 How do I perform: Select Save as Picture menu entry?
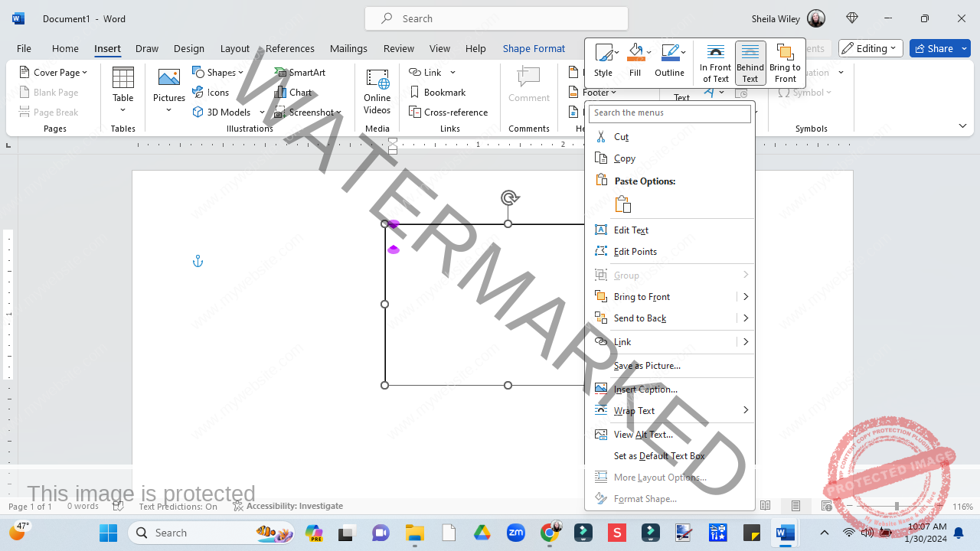pos(669,366)
